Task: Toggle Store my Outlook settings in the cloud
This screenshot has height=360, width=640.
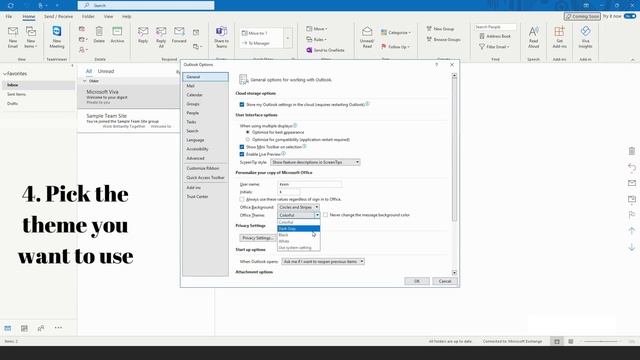Action: click(242, 104)
